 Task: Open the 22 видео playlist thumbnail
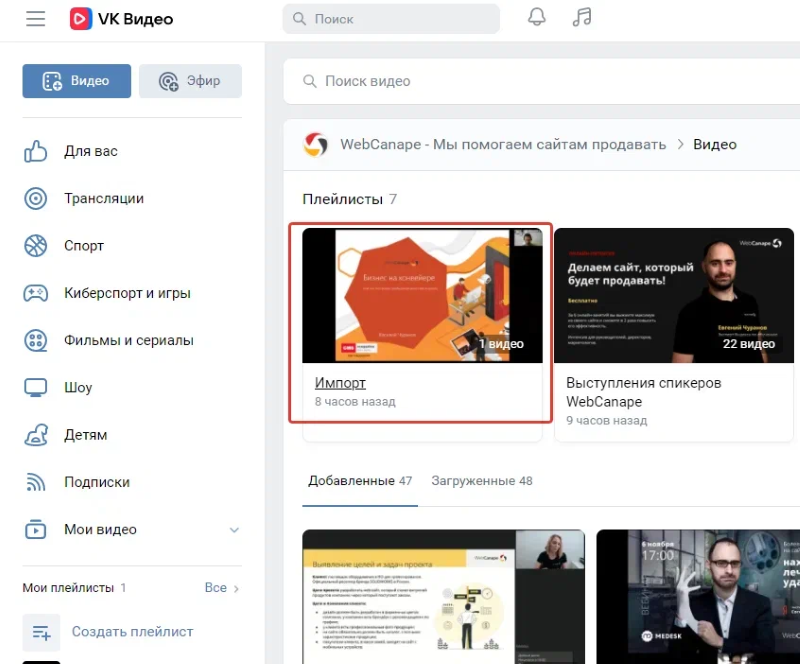point(674,296)
